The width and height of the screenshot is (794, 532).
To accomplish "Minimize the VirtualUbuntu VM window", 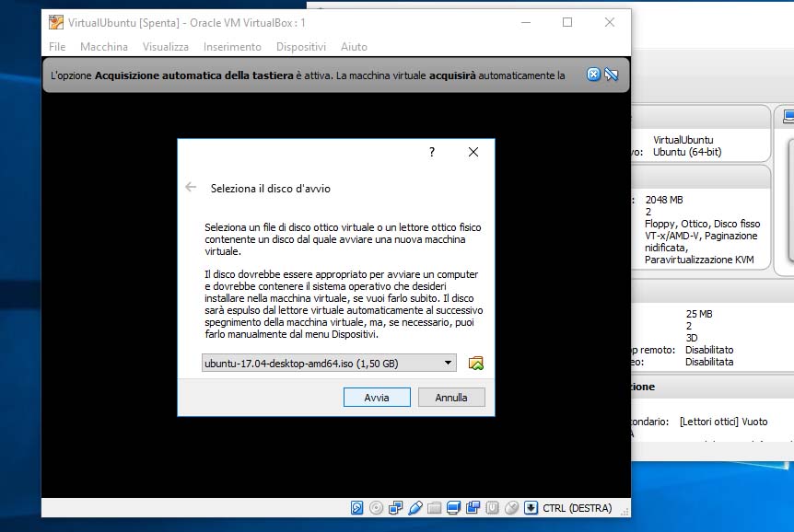I will tap(526, 22).
